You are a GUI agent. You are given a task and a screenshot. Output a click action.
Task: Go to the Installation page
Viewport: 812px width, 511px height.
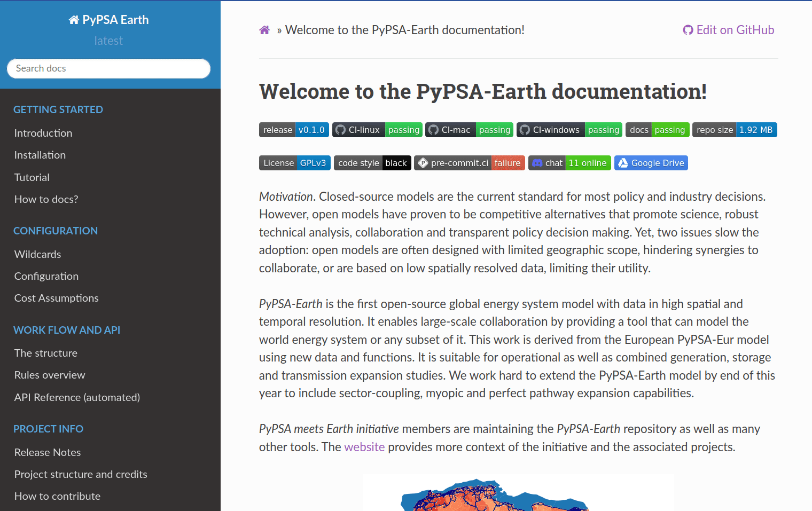coord(40,155)
